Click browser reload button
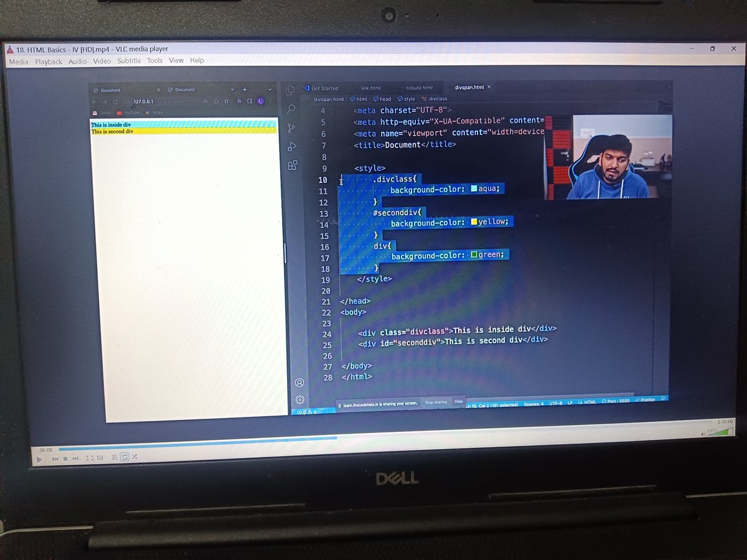Screen dimensions: 747x560 116,101
